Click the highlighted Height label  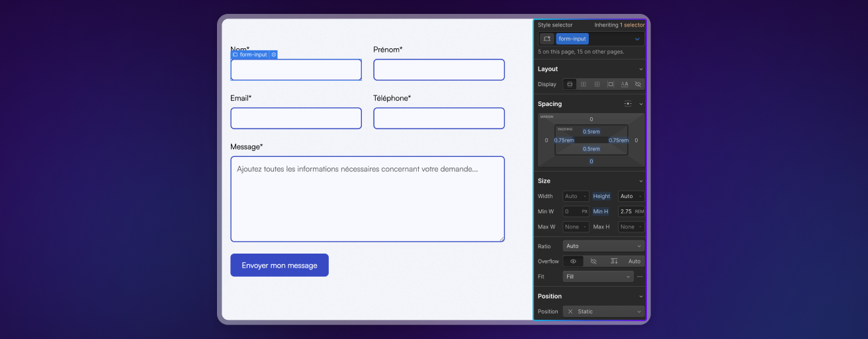[602, 196]
